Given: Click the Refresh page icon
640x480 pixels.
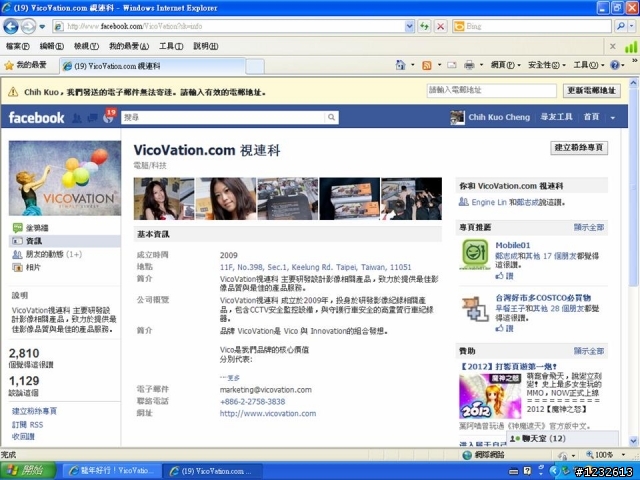Looking at the screenshot, I should pyautogui.click(x=424, y=27).
